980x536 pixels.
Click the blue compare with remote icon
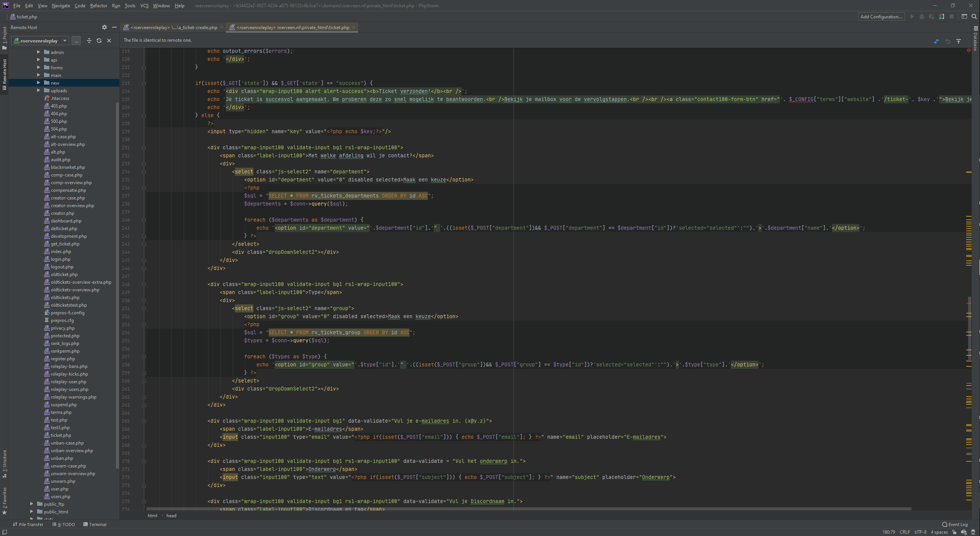936,41
